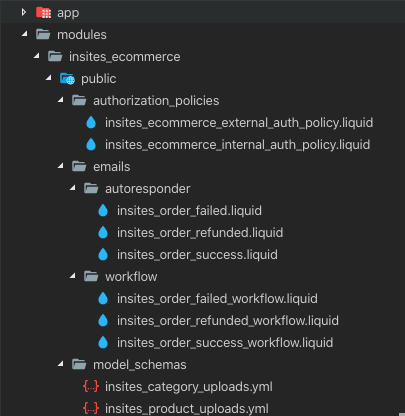Click the public folder globe icon

tap(67, 79)
